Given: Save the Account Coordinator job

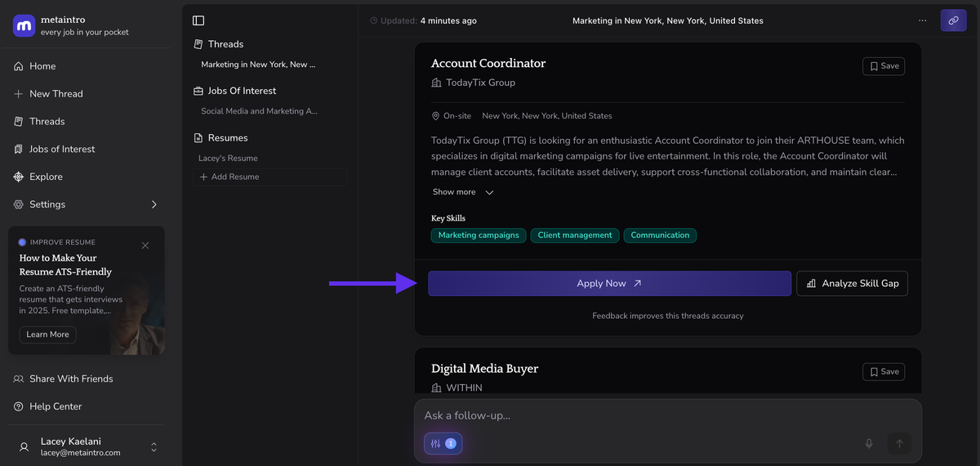Looking at the screenshot, I should [883, 66].
